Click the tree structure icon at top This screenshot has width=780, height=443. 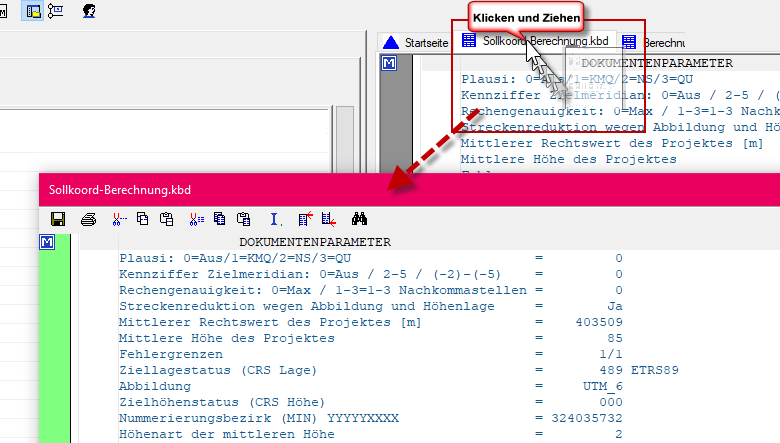coord(57,11)
